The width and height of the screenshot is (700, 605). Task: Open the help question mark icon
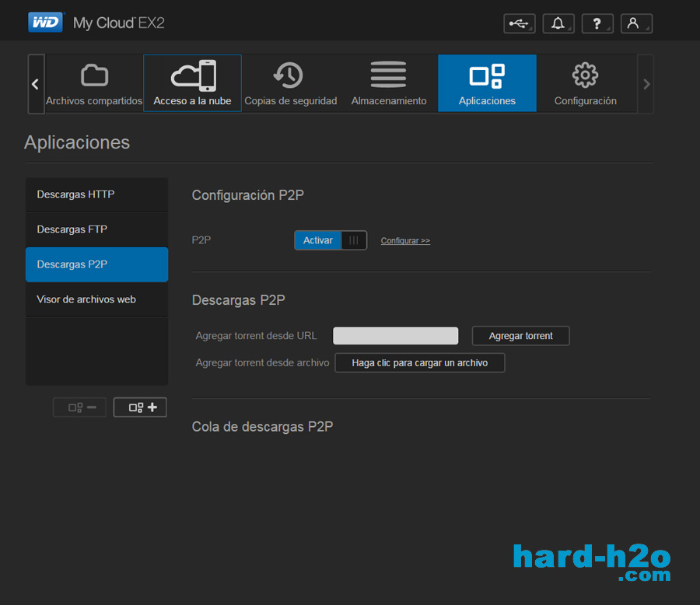coord(597,23)
